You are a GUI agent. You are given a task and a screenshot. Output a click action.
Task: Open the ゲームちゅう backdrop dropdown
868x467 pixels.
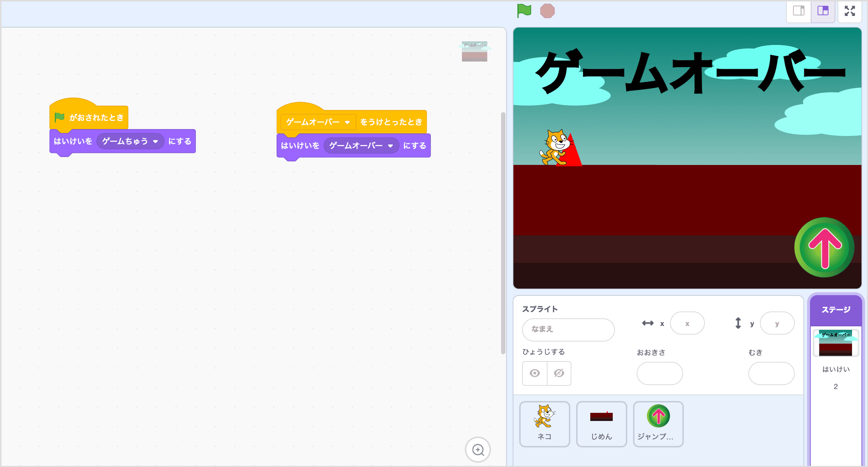click(x=130, y=141)
